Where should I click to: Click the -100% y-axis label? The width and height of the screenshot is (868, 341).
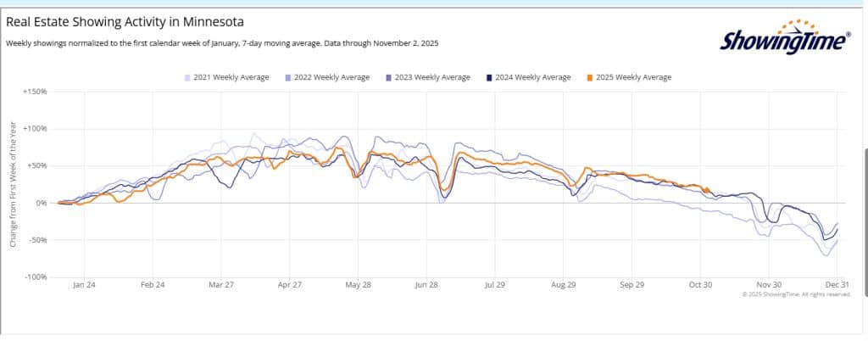click(35, 277)
